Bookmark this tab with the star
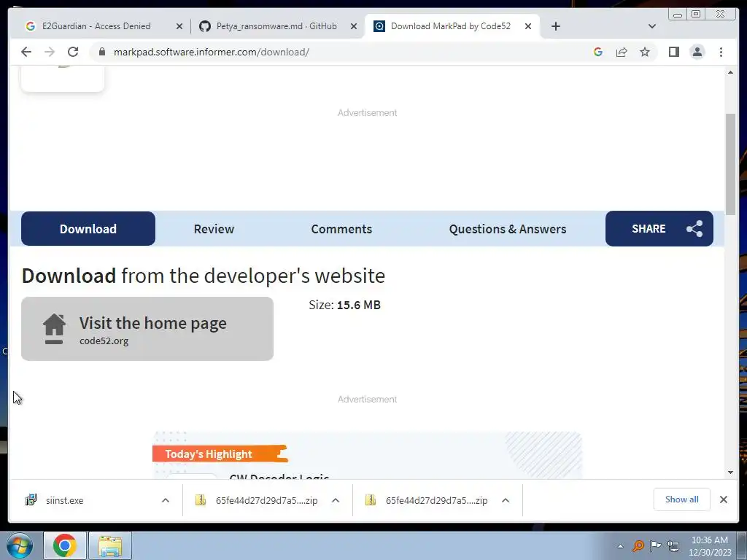This screenshot has height=560, width=747. coord(645,52)
